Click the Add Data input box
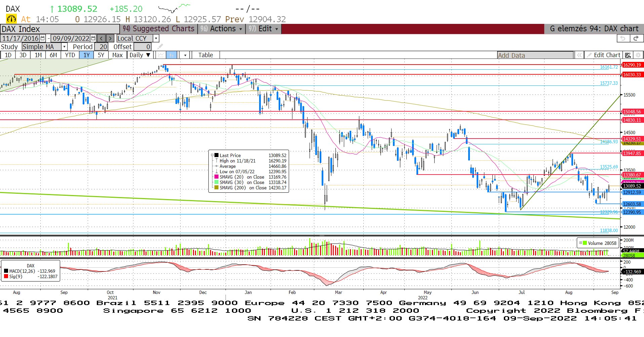 (x=535, y=55)
